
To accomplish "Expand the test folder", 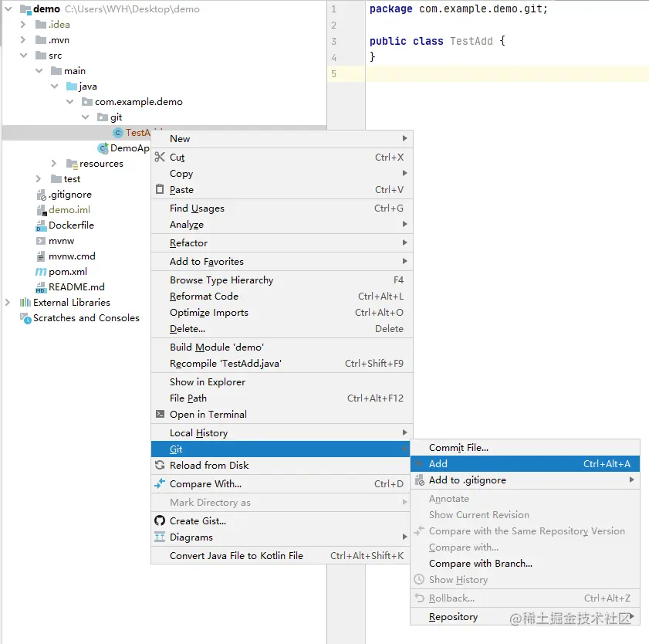I will click(39, 179).
